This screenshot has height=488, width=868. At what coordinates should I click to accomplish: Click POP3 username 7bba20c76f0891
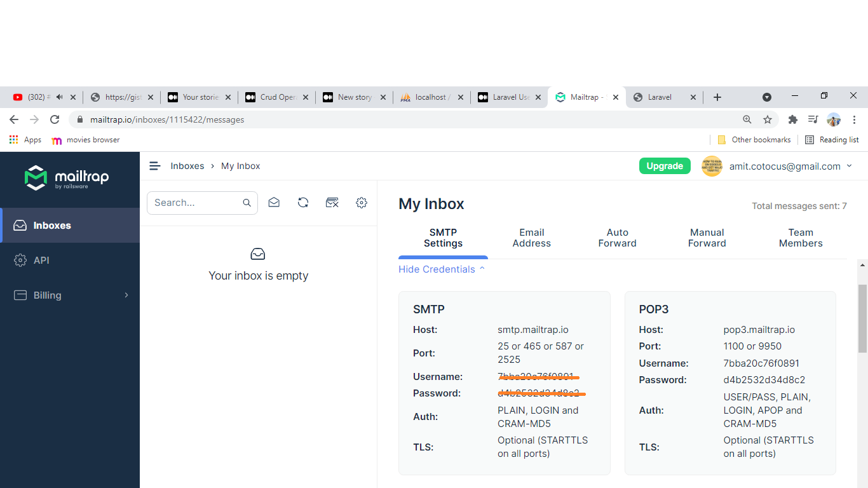tap(761, 363)
